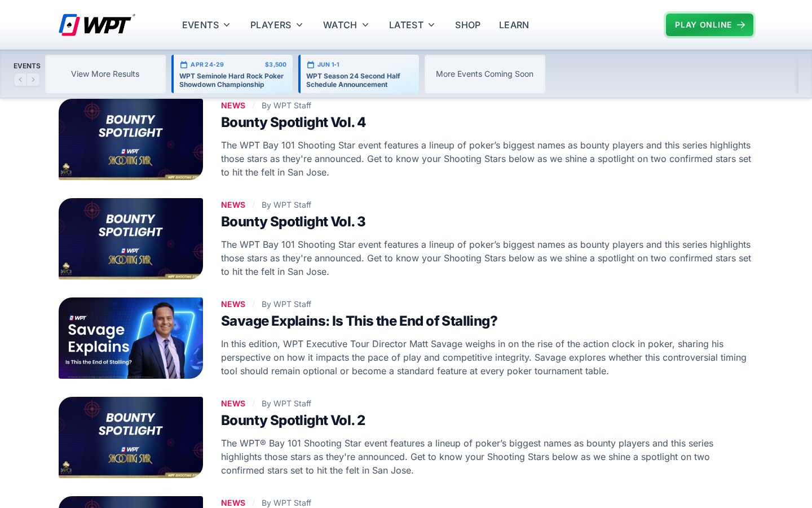Go to the Learn page
This screenshot has width=812, height=508.
[514, 25]
